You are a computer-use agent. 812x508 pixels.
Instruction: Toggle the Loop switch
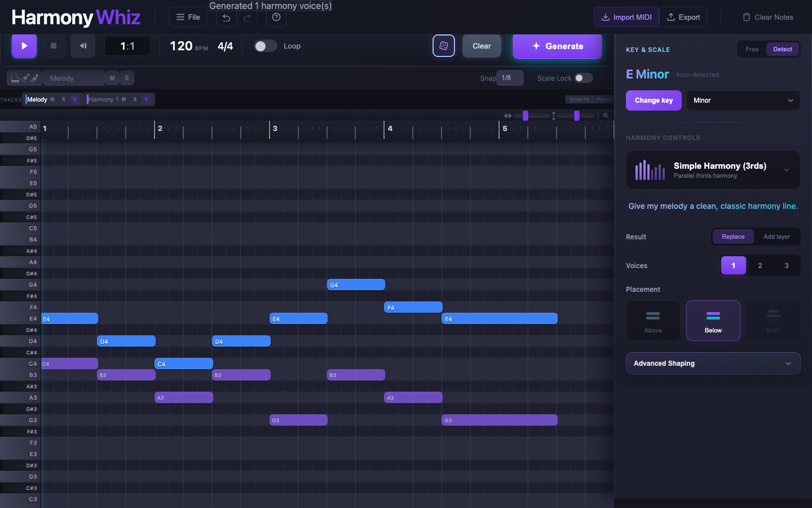coord(265,46)
